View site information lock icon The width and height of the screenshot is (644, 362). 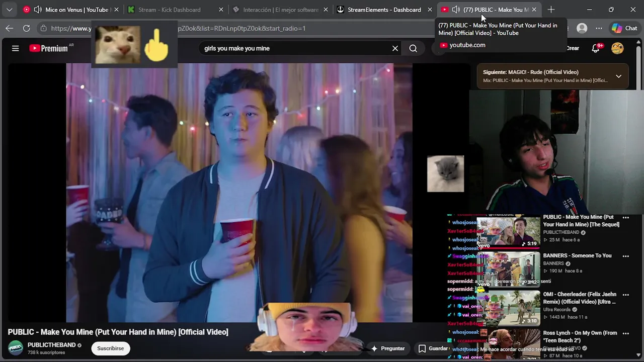44,28
